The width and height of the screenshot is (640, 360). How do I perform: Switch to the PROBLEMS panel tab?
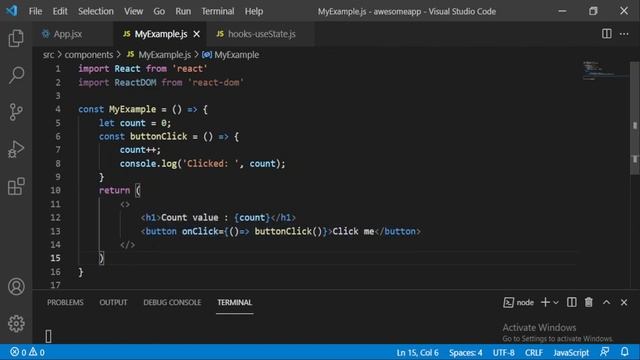[65, 302]
